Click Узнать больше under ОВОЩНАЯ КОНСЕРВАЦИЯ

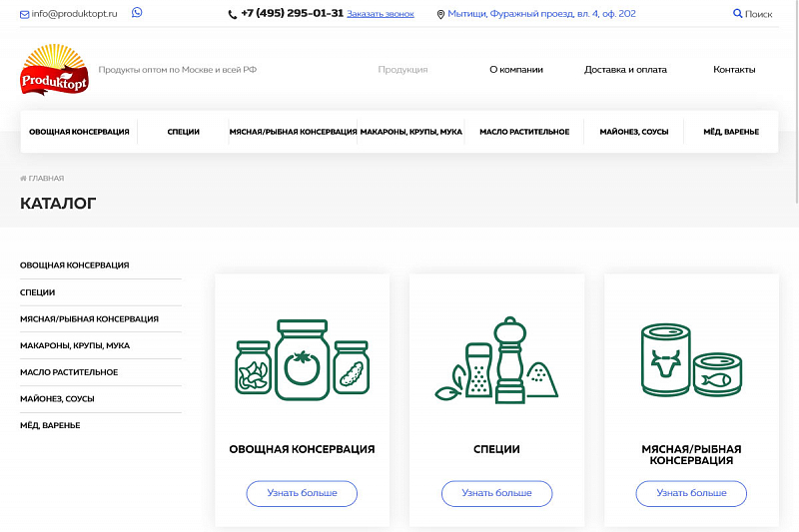pyautogui.click(x=303, y=493)
